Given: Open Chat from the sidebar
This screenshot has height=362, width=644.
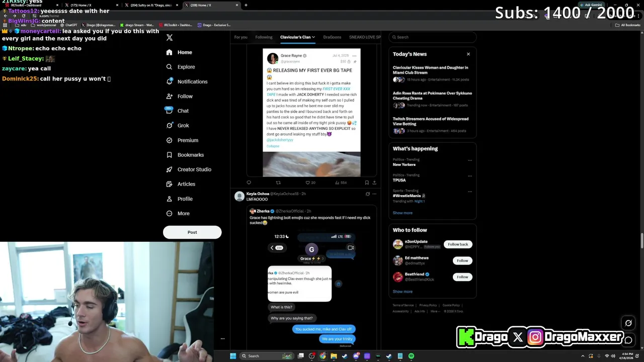Looking at the screenshot, I should pos(177,111).
